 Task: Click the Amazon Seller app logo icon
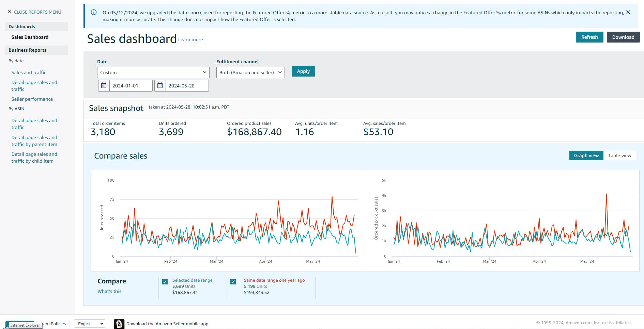(119, 324)
